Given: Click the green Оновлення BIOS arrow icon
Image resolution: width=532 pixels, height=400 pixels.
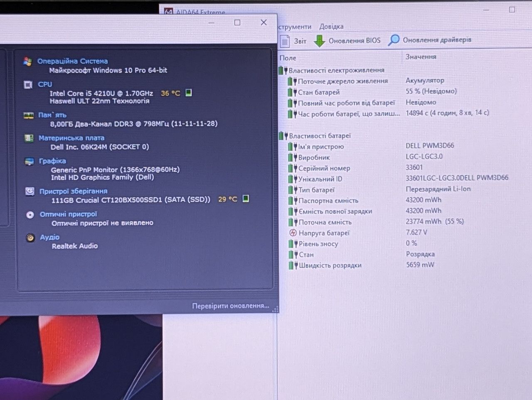Looking at the screenshot, I should coord(319,41).
